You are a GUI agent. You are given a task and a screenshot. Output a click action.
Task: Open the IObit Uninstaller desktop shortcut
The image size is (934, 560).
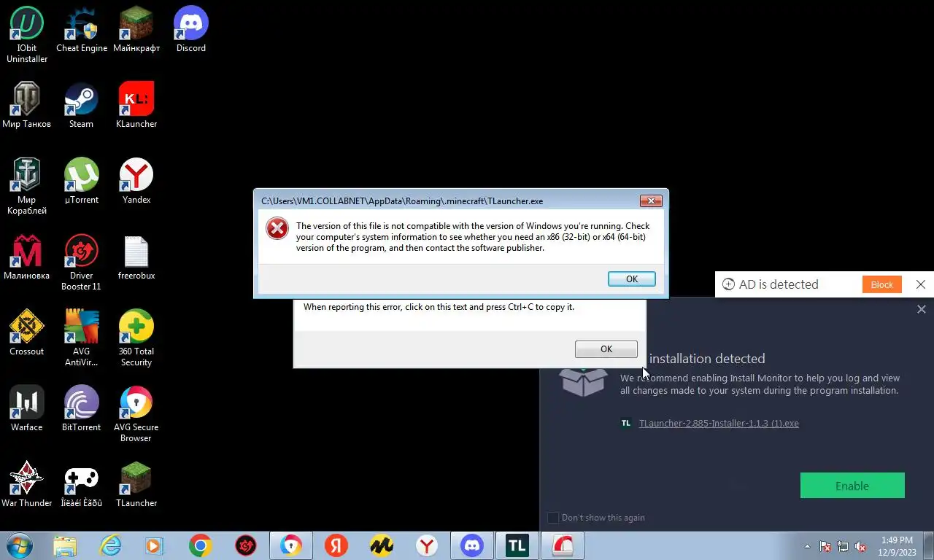click(27, 34)
